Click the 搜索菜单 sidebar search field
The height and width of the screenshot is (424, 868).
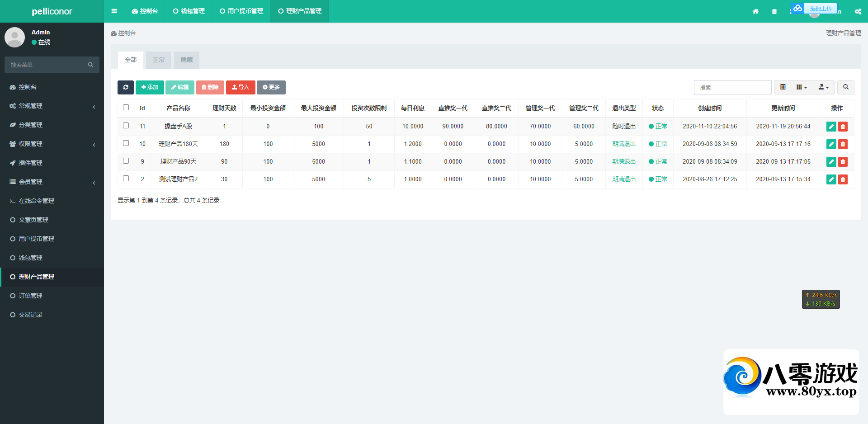tap(52, 65)
